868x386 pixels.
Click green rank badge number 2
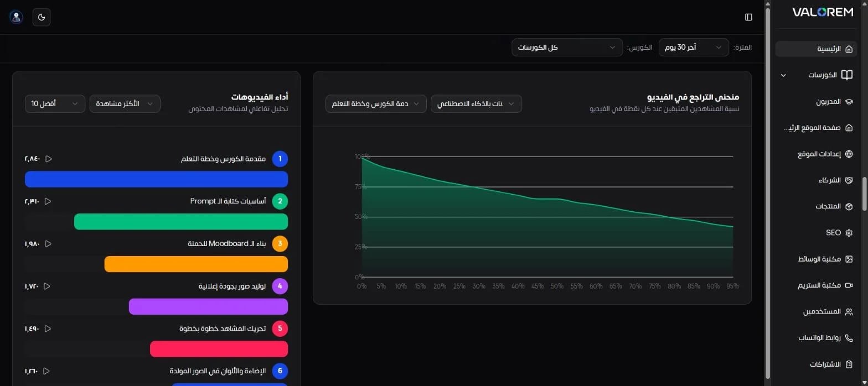point(280,201)
